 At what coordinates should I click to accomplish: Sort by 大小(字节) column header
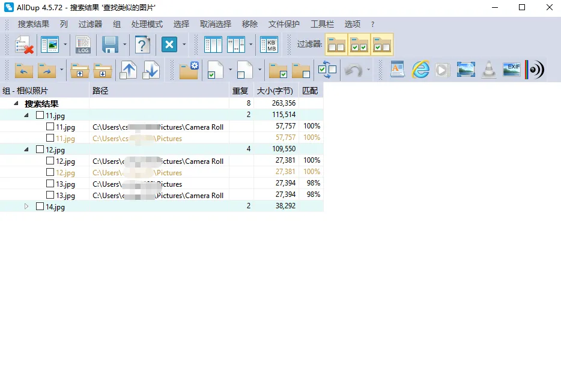pos(276,91)
